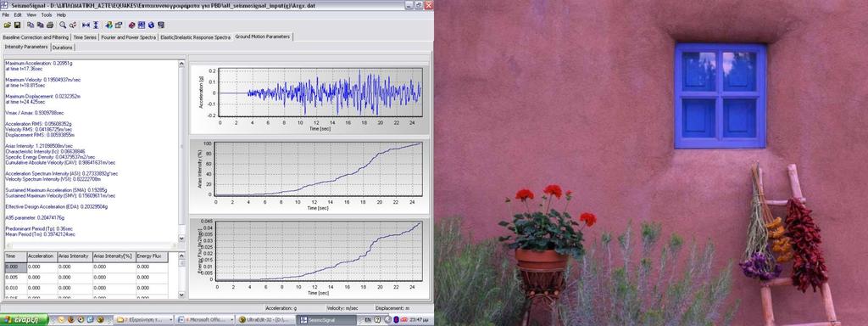Open Baseline Correction and Filtering tab
The height and width of the screenshot is (326, 868).
click(x=36, y=37)
